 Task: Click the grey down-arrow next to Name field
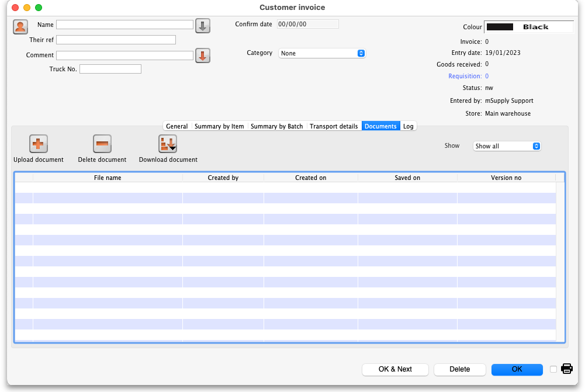coord(202,26)
